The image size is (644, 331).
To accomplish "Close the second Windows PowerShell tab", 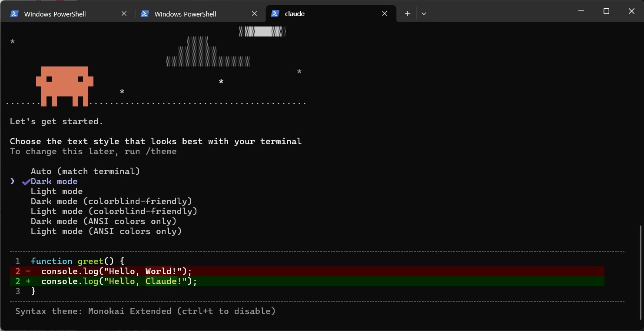I will tap(254, 14).
